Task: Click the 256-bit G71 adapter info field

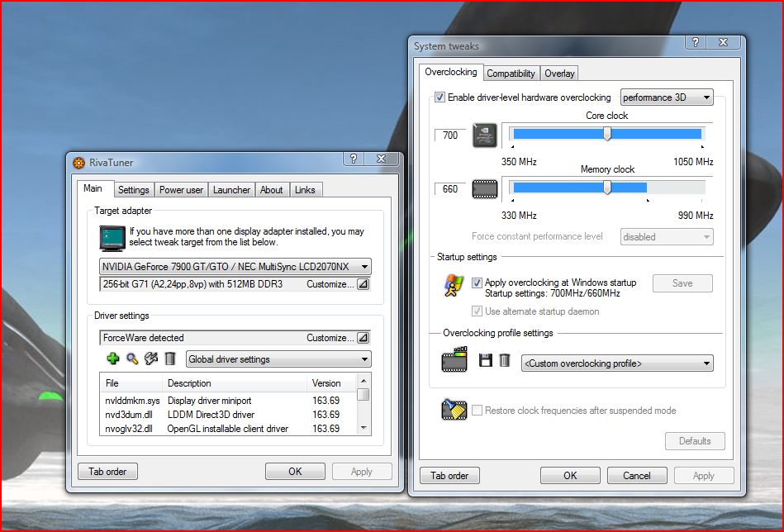Action: pos(235,284)
